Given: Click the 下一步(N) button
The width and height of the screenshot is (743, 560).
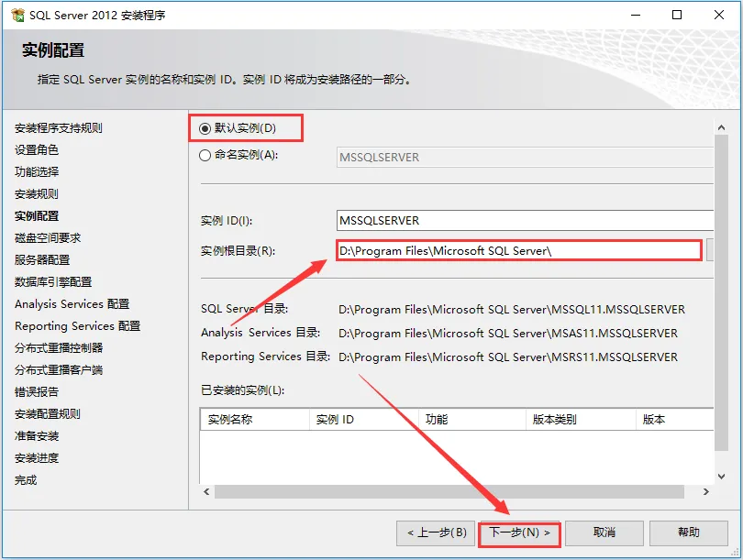Looking at the screenshot, I should pos(519,533).
